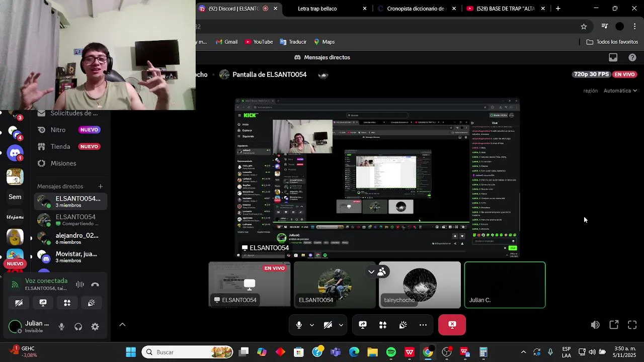Show hidden system tray icons chevron
Screen dimensions: 644x362
523,352
